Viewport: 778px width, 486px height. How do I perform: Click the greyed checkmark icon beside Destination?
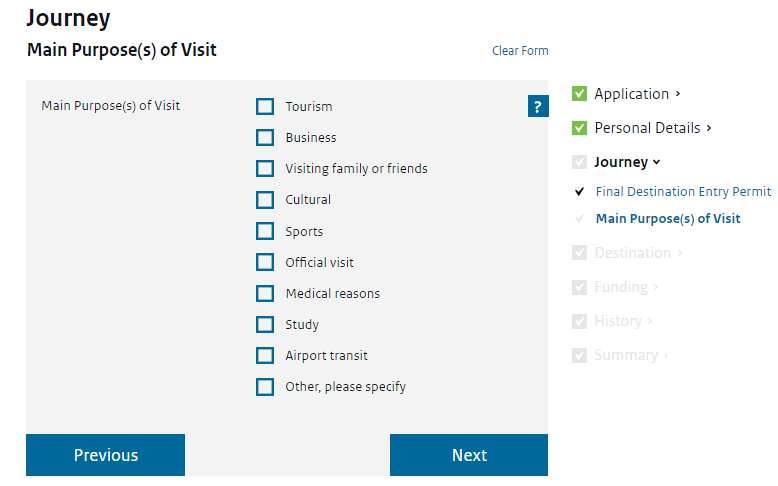579,253
